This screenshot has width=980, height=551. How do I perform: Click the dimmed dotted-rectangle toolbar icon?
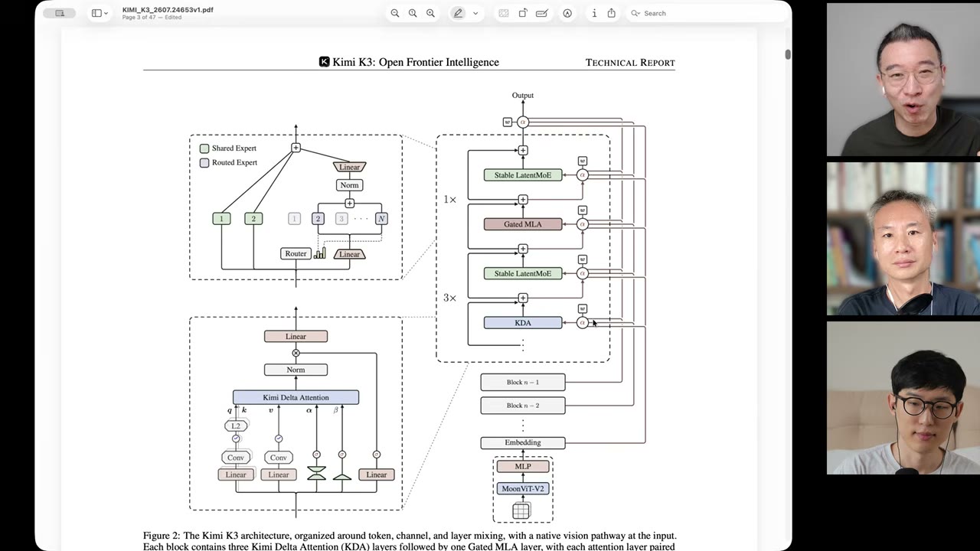click(x=503, y=13)
